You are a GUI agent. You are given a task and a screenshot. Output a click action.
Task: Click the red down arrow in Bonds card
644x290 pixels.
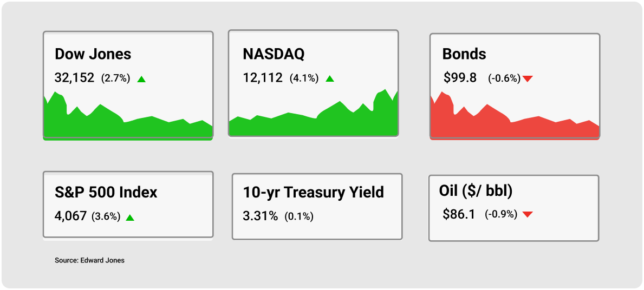click(x=528, y=78)
